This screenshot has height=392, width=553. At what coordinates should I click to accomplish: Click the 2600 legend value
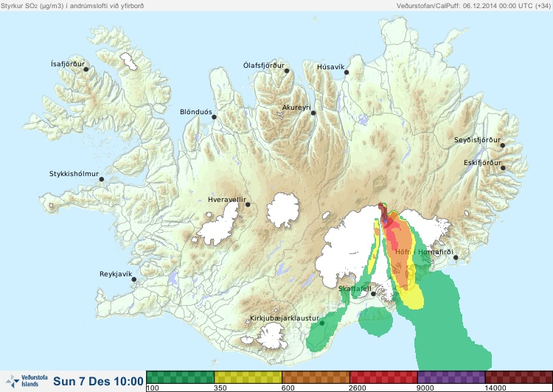pos(358,388)
